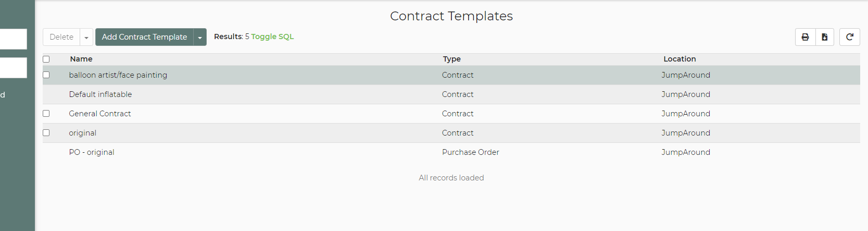Open the Delete dropdown arrow
Screen dimensions: 868x231
click(86, 38)
